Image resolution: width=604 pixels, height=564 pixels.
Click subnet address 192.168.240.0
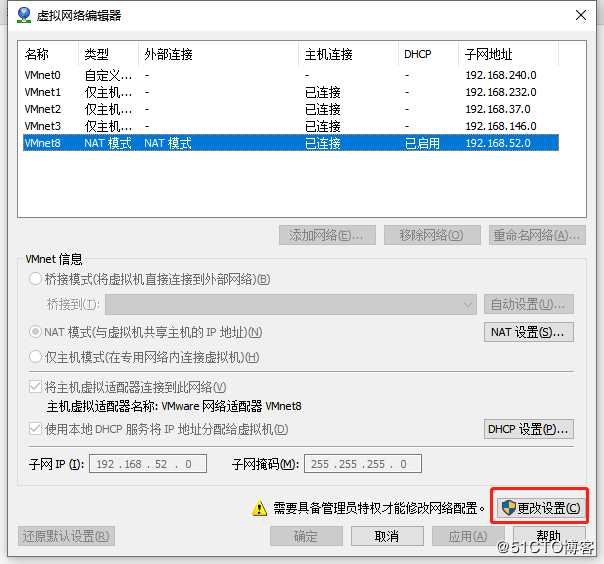501,75
